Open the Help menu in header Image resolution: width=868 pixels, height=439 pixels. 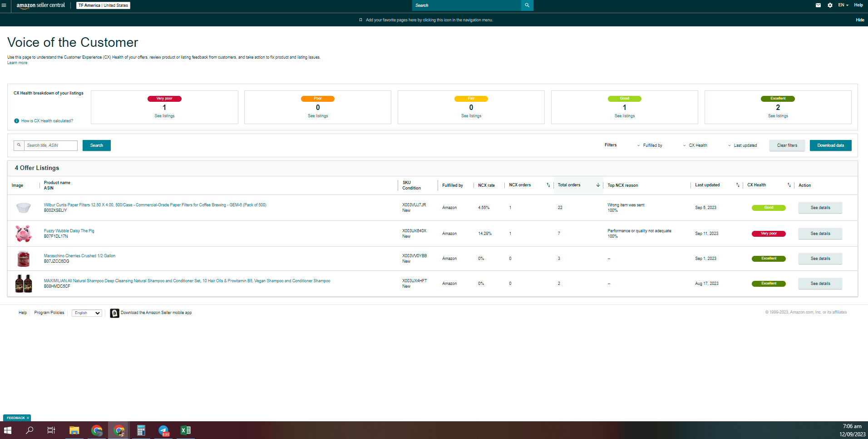[x=858, y=5]
